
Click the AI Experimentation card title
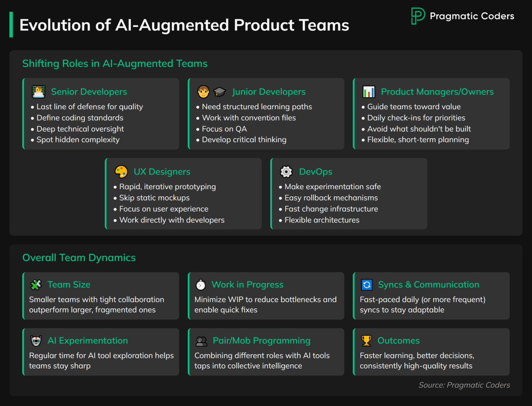point(88,341)
